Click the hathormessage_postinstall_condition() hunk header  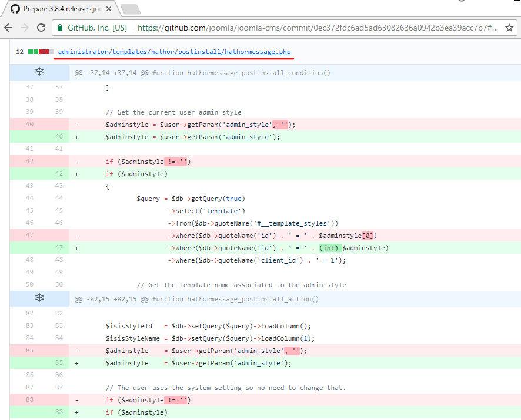[x=202, y=73]
